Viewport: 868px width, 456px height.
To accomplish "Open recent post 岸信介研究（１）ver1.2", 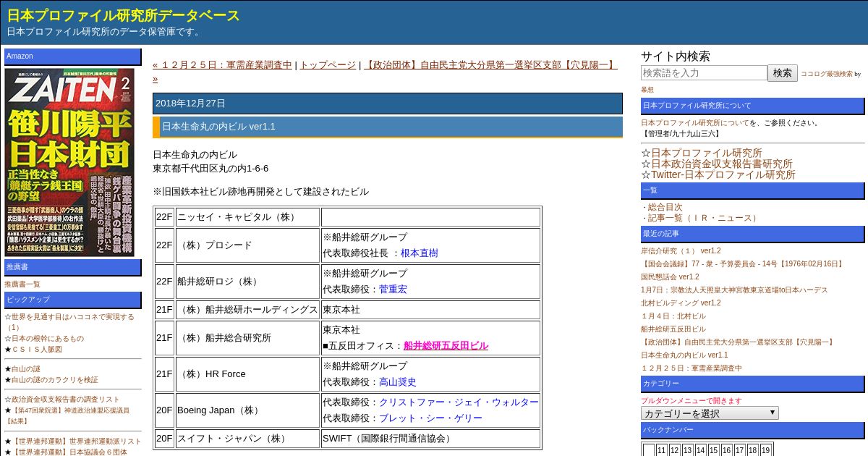I will click(681, 250).
